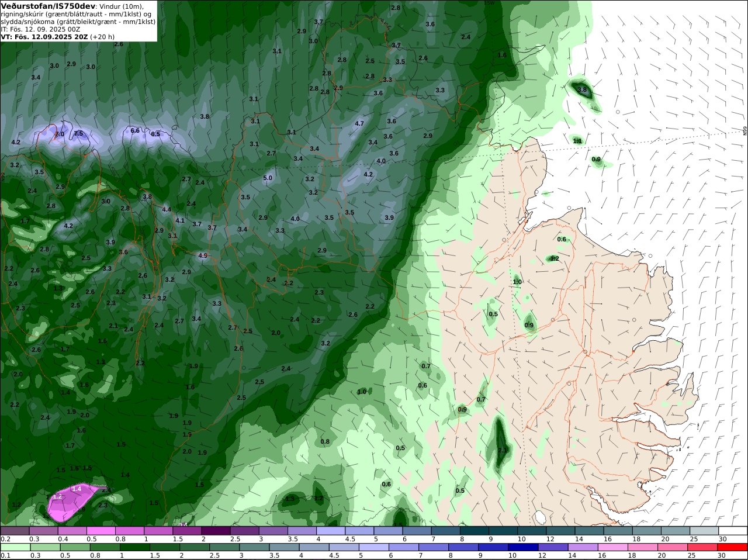Click the 30 label in the upper legend row
The width and height of the screenshot is (748, 560).
tap(722, 539)
